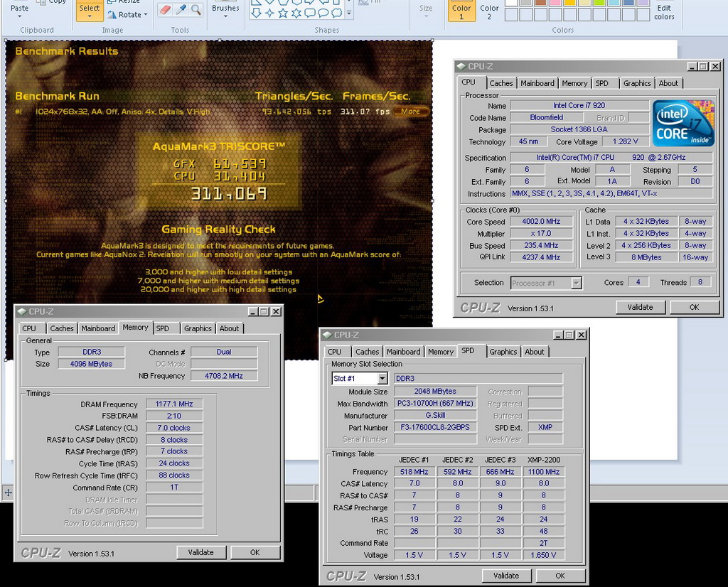
Task: Select the oval callout shape
Action: [x=323, y=13]
